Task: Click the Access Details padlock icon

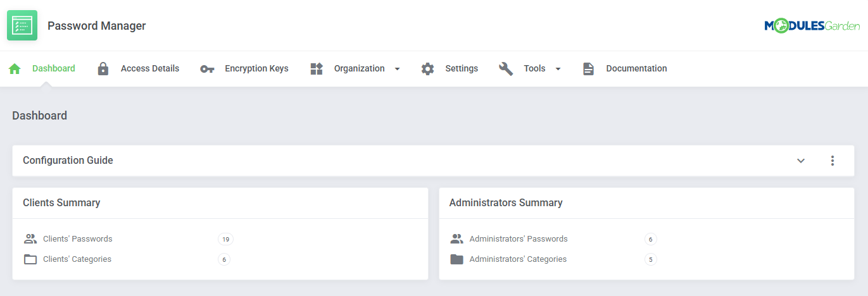Action: pos(103,69)
